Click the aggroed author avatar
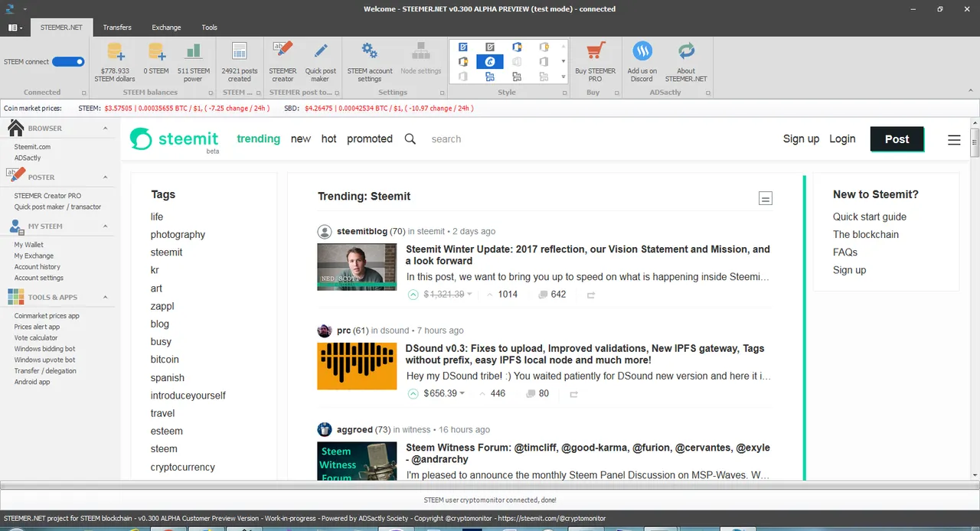The image size is (980, 531). click(325, 429)
